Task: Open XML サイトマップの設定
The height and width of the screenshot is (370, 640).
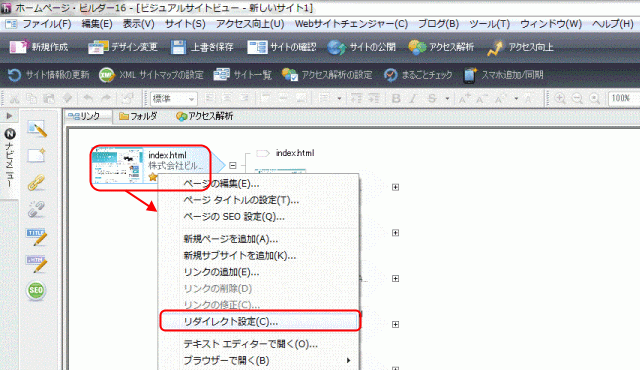Action: coord(151,75)
